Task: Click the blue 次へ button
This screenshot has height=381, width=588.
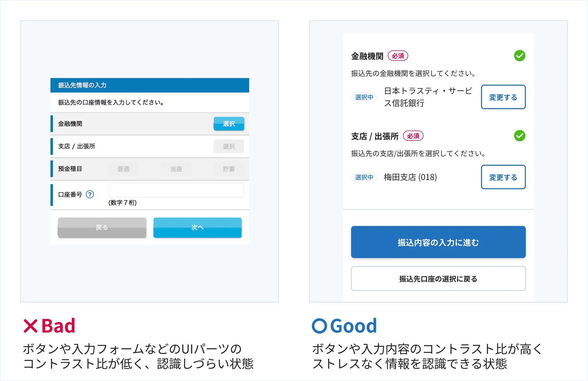Action: (197, 227)
